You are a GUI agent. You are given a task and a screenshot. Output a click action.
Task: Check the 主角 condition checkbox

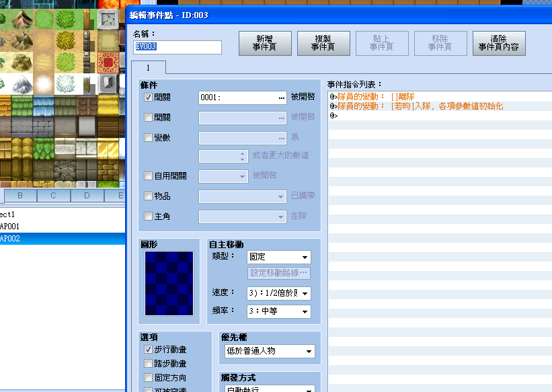pos(148,216)
